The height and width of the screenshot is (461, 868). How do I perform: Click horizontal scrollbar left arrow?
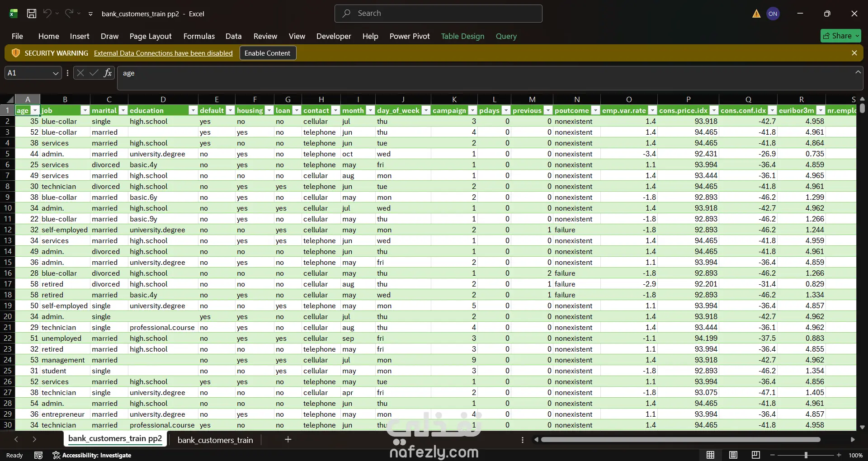click(536, 439)
